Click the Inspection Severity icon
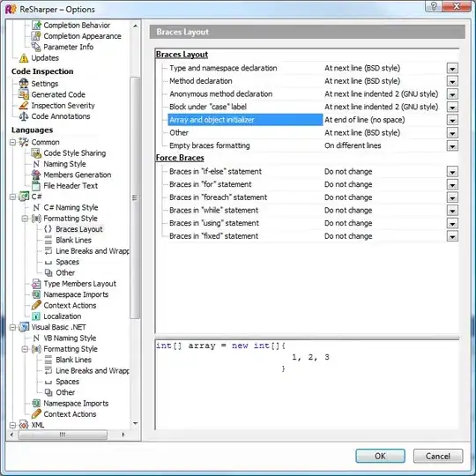Screen dimensions: 476x476 tap(24, 106)
